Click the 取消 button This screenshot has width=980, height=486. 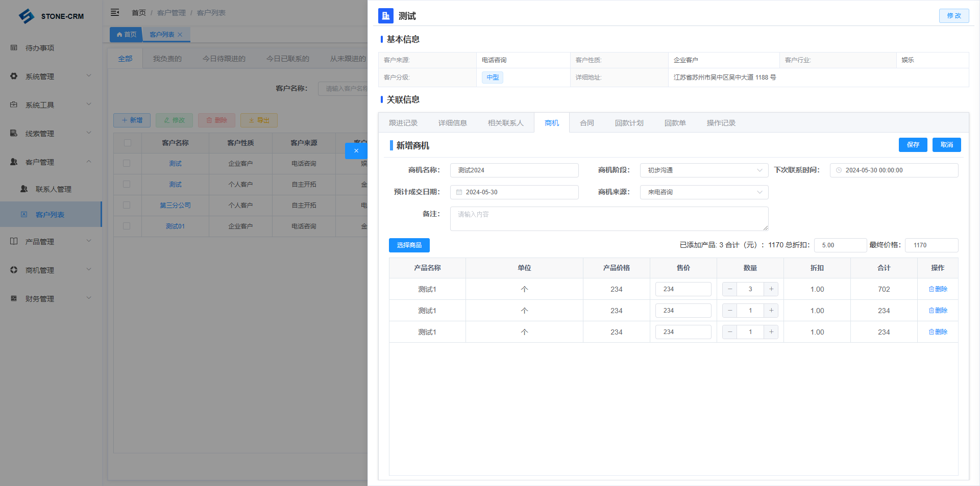tap(946, 145)
